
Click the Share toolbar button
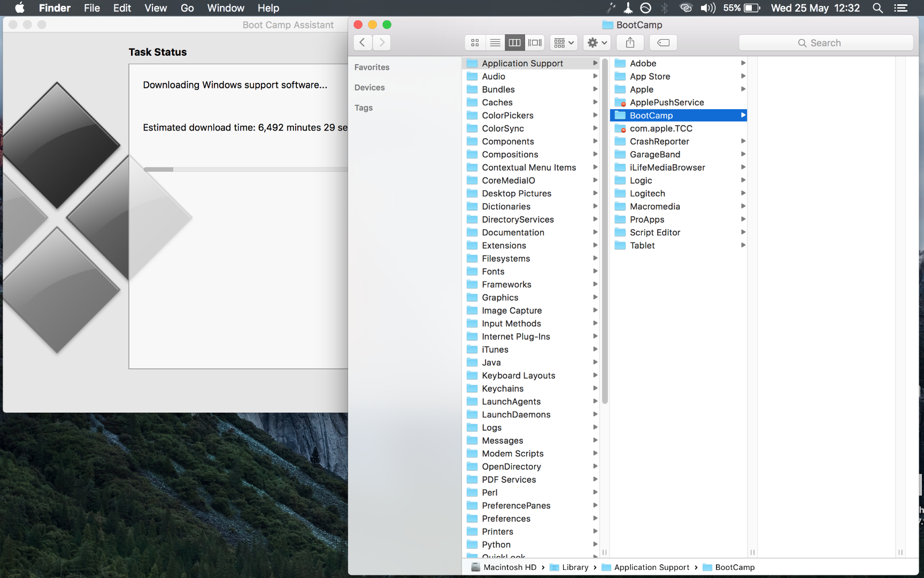pos(630,43)
